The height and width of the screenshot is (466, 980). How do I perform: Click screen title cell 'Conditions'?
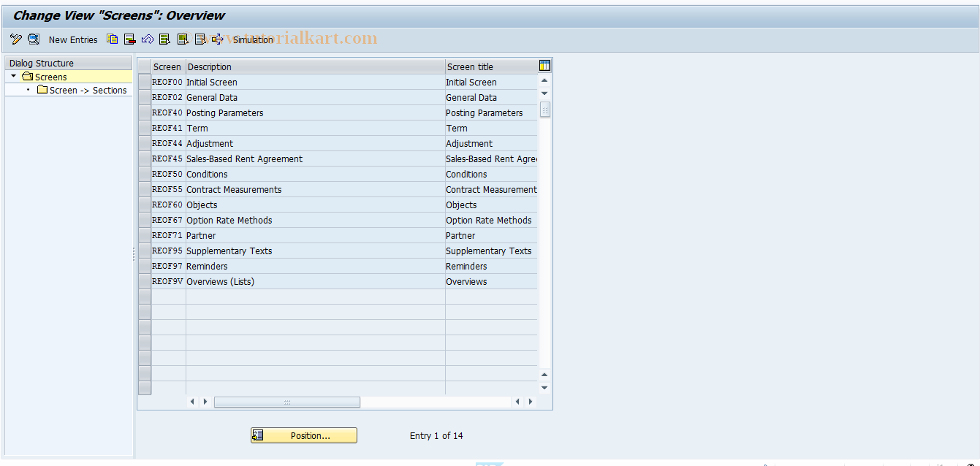(491, 174)
